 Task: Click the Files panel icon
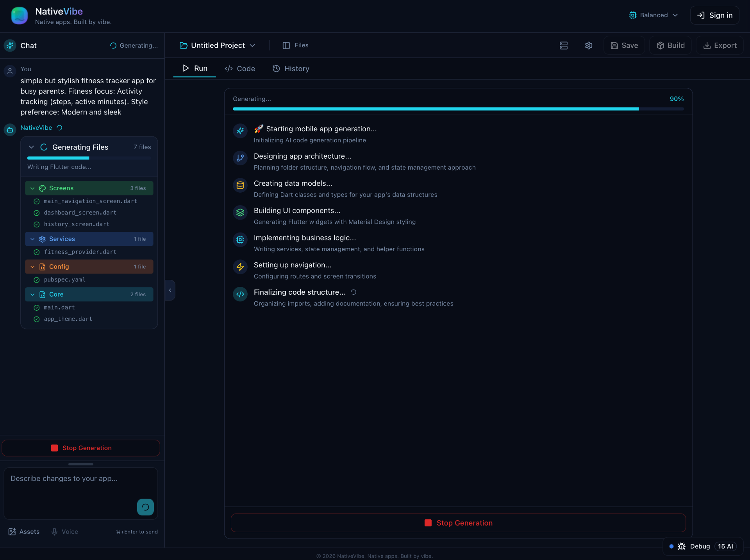(x=286, y=45)
